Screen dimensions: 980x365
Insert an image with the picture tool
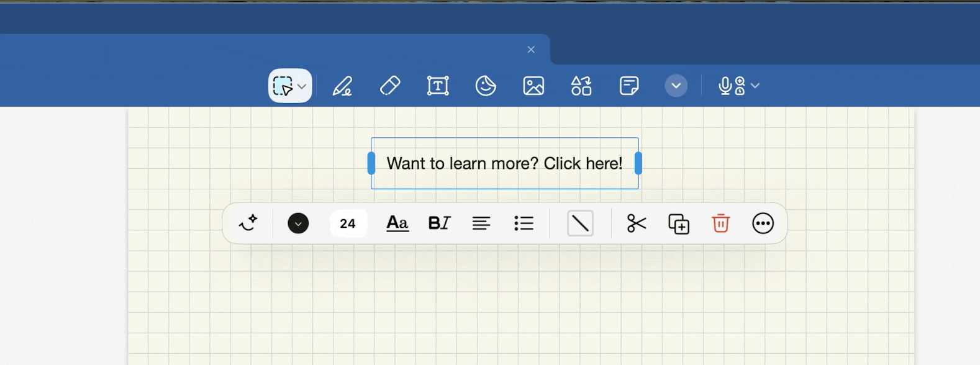(533, 86)
